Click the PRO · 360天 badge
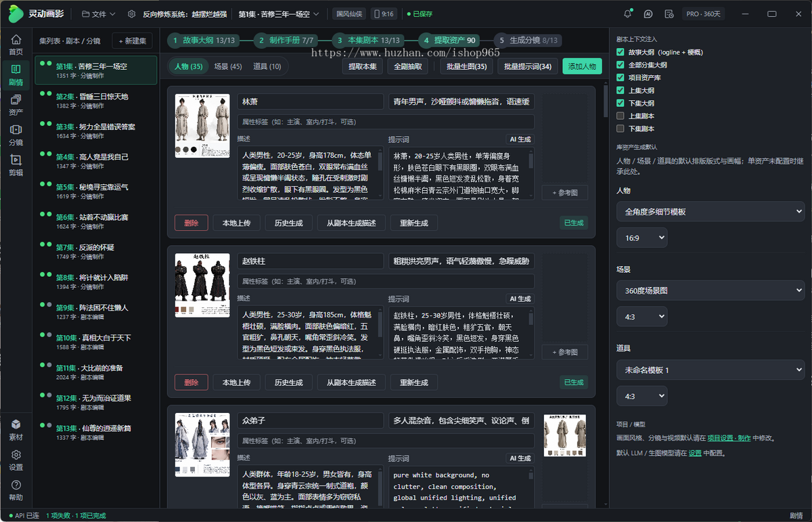 point(704,14)
